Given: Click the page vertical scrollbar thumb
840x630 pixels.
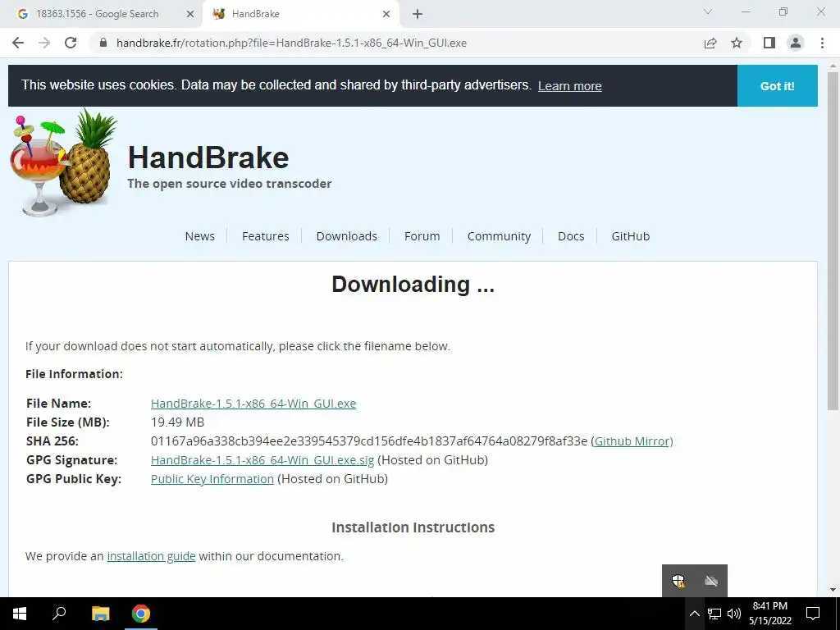Looking at the screenshot, I should [833, 241].
